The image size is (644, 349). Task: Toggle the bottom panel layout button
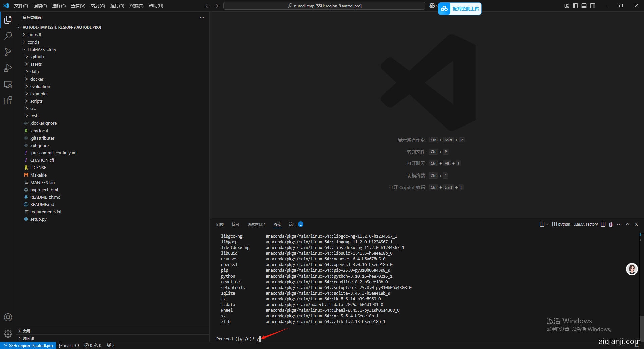pos(584,6)
